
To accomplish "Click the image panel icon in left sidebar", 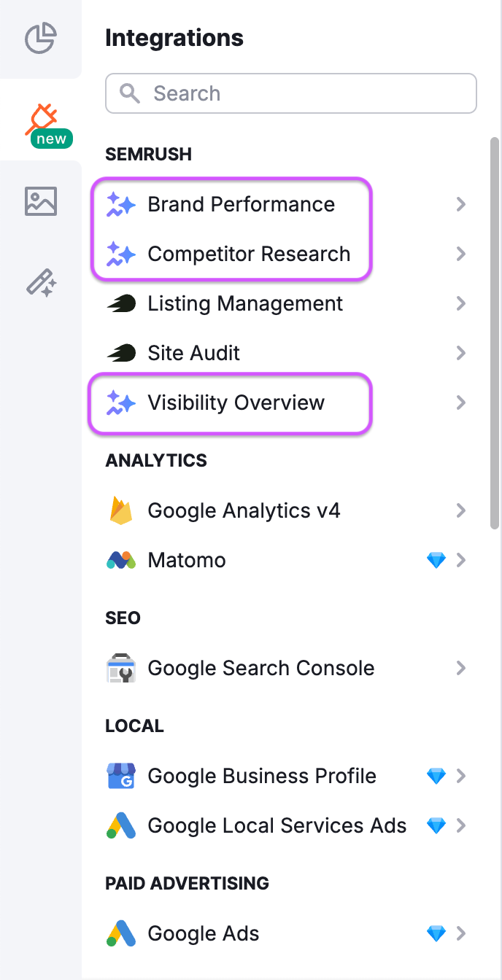I will tap(40, 201).
